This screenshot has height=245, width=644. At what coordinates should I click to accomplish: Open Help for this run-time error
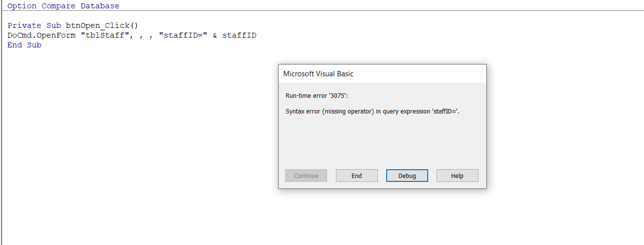pos(457,176)
